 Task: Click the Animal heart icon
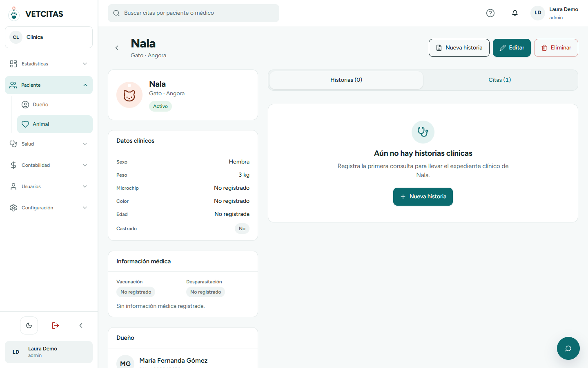pyautogui.click(x=25, y=124)
